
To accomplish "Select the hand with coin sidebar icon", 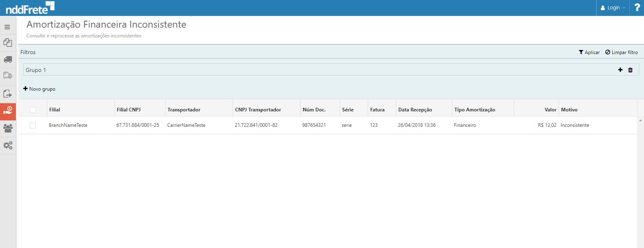I will (x=8, y=111).
